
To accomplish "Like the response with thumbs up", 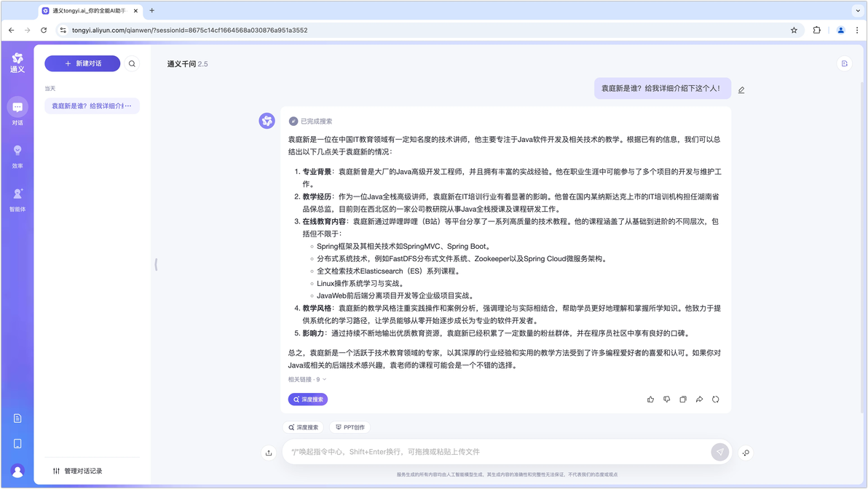I will click(x=650, y=399).
